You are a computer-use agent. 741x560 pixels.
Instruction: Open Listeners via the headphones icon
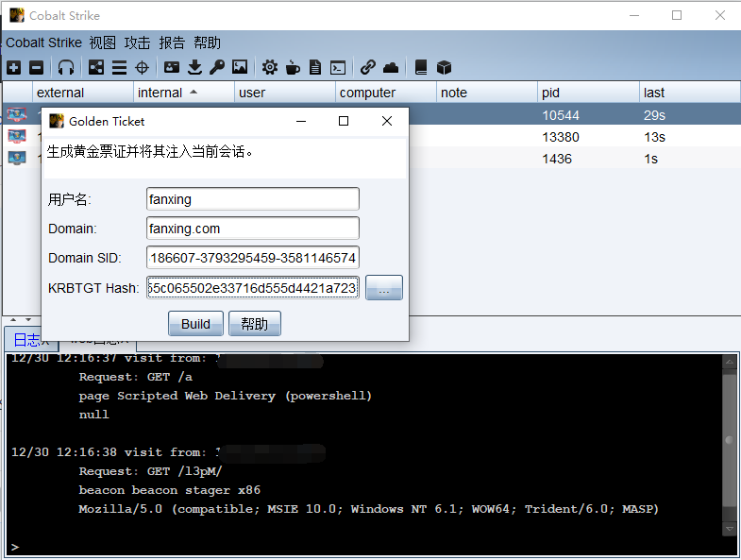coord(66,68)
